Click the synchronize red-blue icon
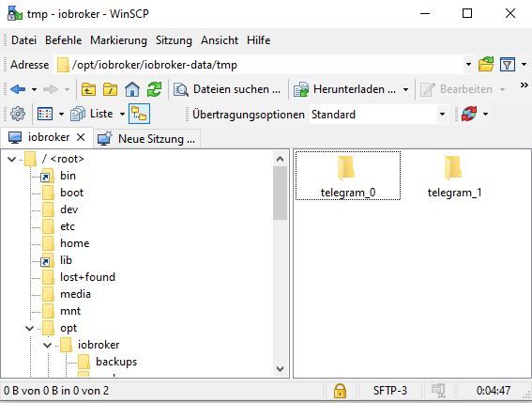This screenshot has height=403, width=532. tap(469, 114)
